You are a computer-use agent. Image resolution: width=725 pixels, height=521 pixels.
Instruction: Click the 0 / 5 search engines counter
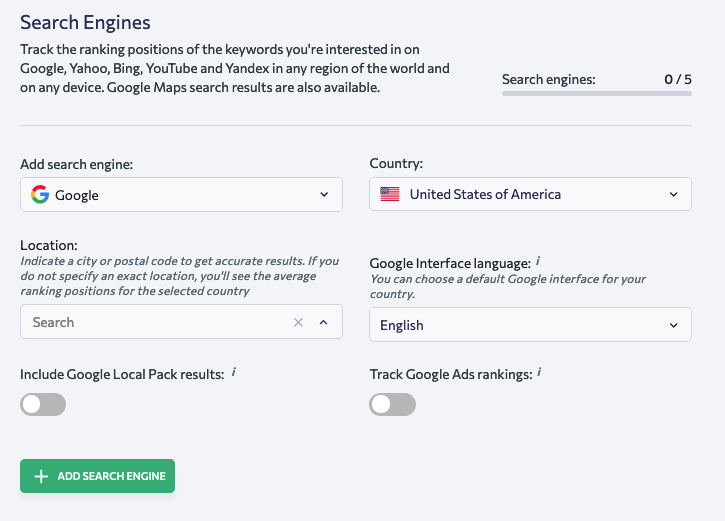[678, 80]
